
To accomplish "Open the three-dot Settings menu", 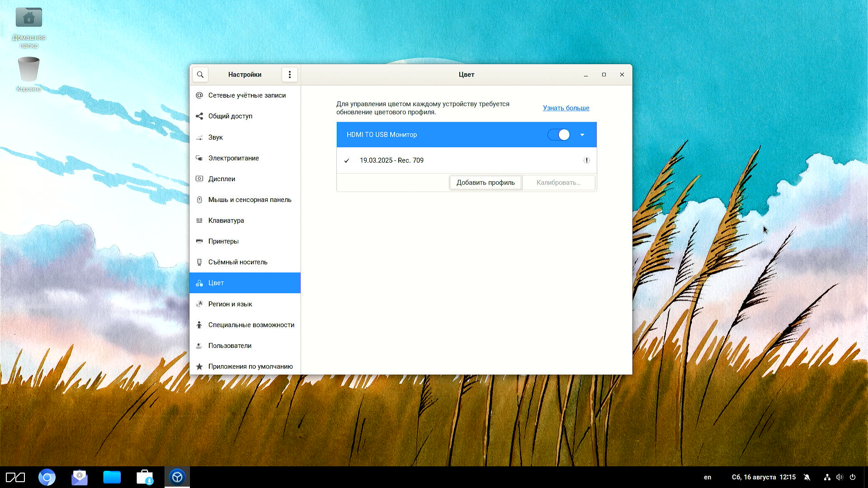I will (290, 75).
